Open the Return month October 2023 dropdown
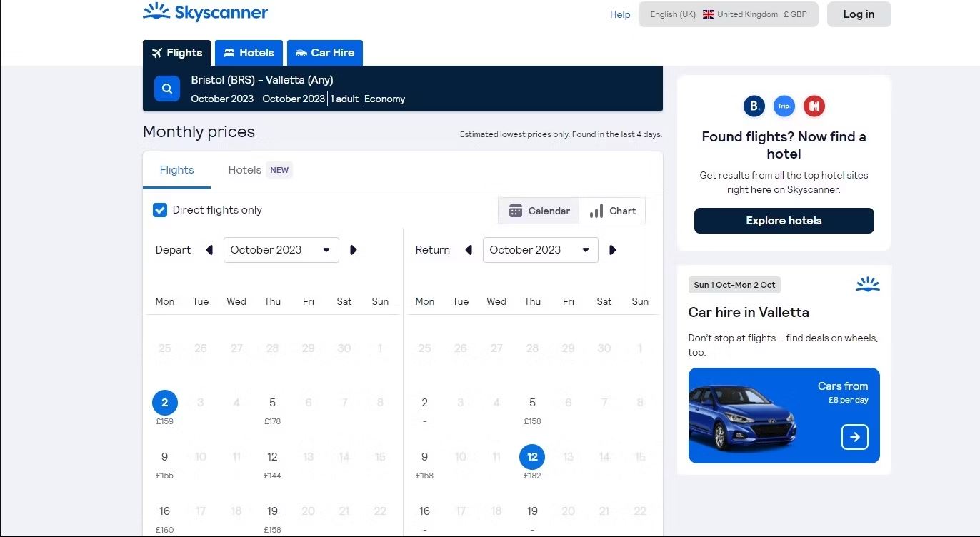The width and height of the screenshot is (980, 537). [541, 250]
